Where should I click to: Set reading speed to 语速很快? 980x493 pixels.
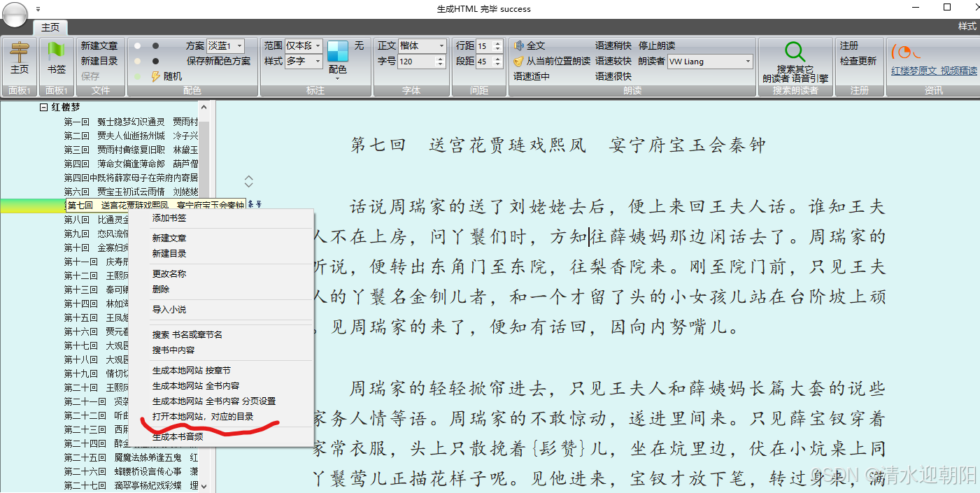pyautogui.click(x=613, y=76)
